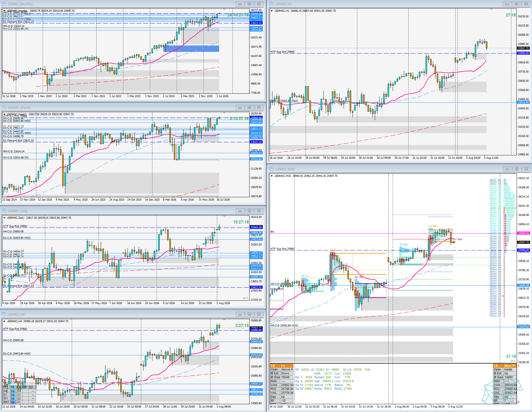Click the GER40C,Monthly chart window icon
The image size is (532, 412).
[4, 4]
